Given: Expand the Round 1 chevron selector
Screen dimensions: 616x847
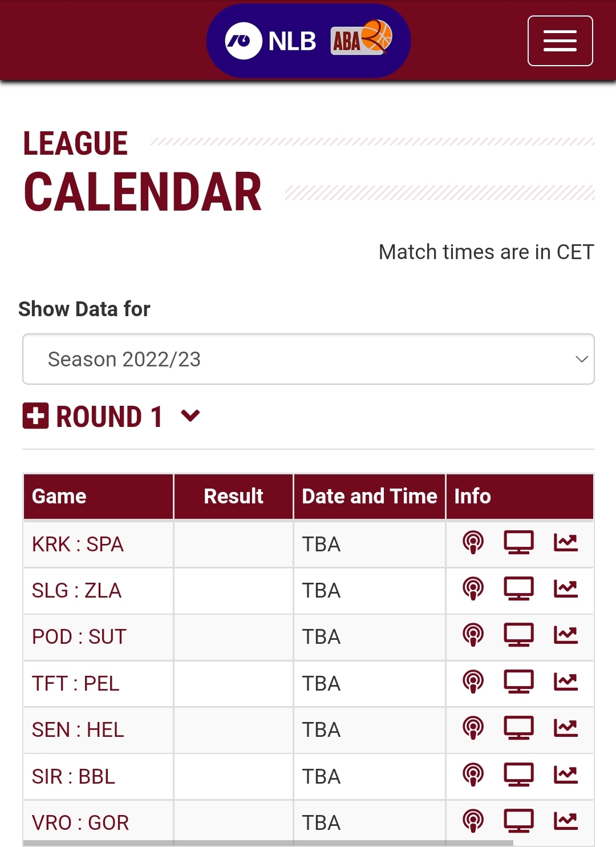Looking at the screenshot, I should 190,416.
